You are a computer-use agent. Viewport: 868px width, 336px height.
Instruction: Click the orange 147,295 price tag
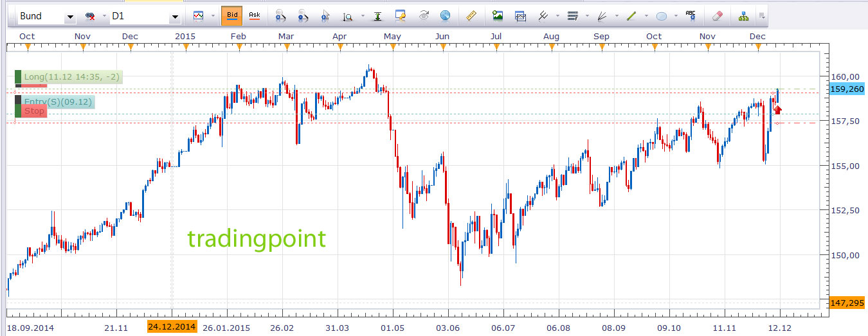click(847, 302)
